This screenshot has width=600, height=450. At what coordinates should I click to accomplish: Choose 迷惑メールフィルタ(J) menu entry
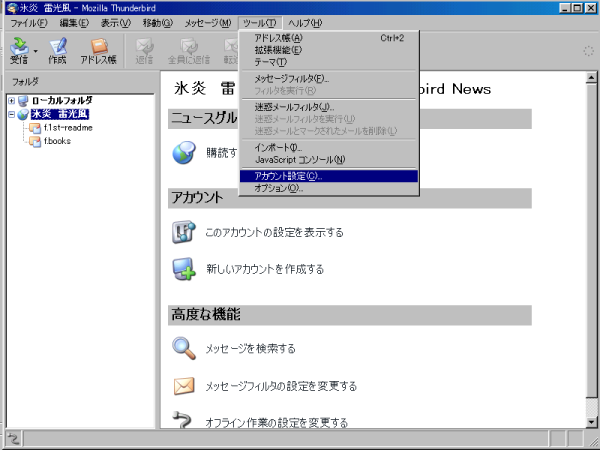click(329, 107)
